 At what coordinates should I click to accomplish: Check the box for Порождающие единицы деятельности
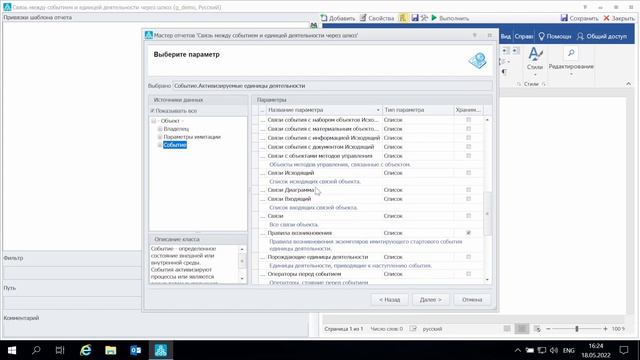tap(469, 257)
